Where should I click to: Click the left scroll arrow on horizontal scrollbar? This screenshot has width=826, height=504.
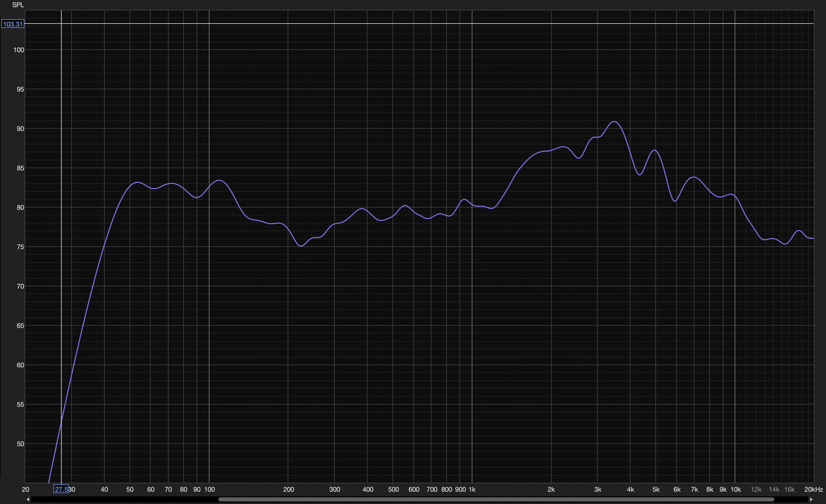point(27,499)
